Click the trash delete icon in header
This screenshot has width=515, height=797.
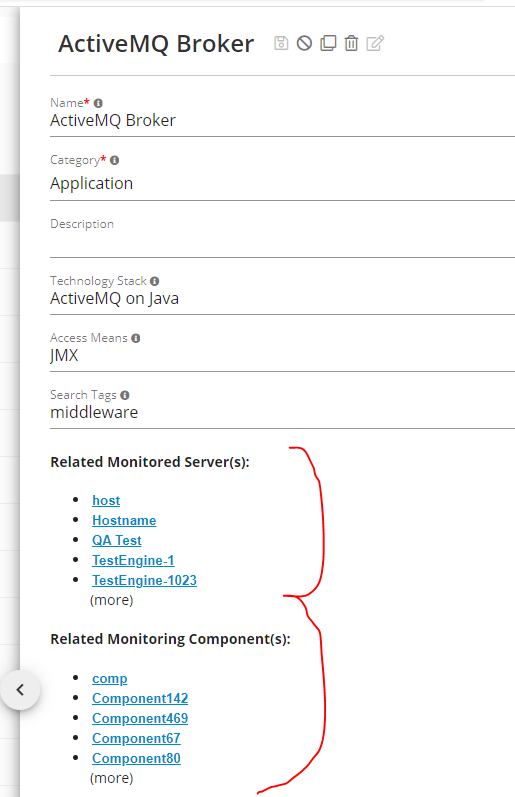click(351, 43)
